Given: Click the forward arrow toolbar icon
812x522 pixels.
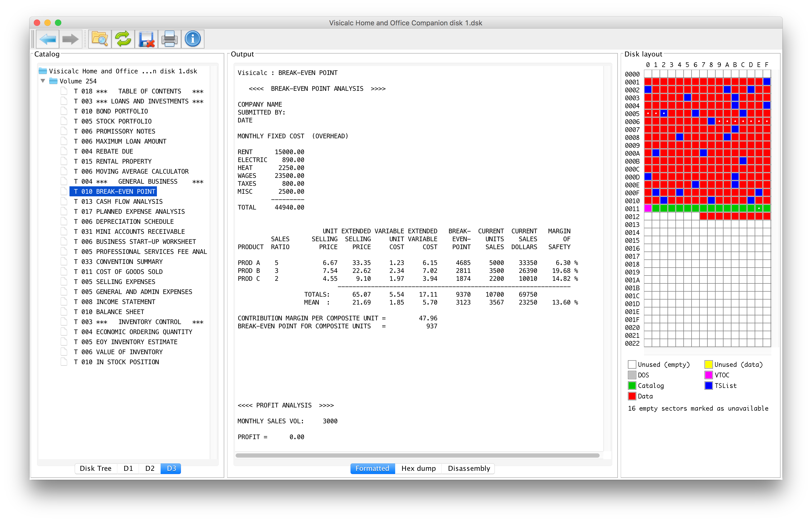Looking at the screenshot, I should (x=71, y=39).
